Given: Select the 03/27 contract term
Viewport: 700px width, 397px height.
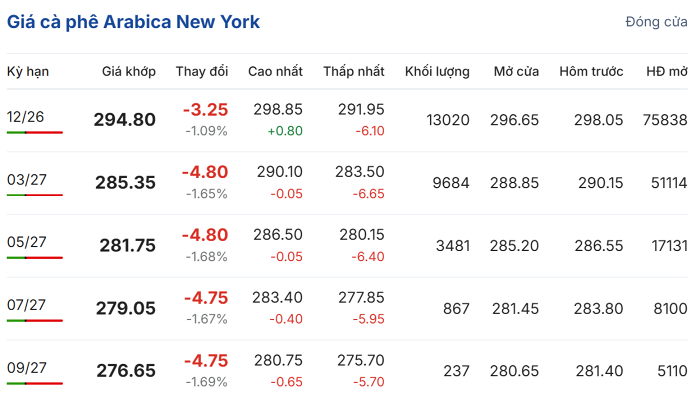Looking at the screenshot, I should point(27,180).
